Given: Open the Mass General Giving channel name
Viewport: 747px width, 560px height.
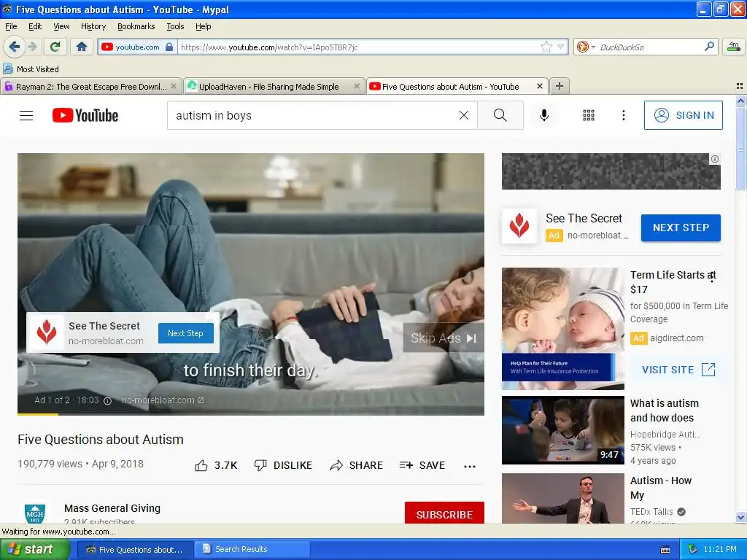Looking at the screenshot, I should click(x=112, y=508).
